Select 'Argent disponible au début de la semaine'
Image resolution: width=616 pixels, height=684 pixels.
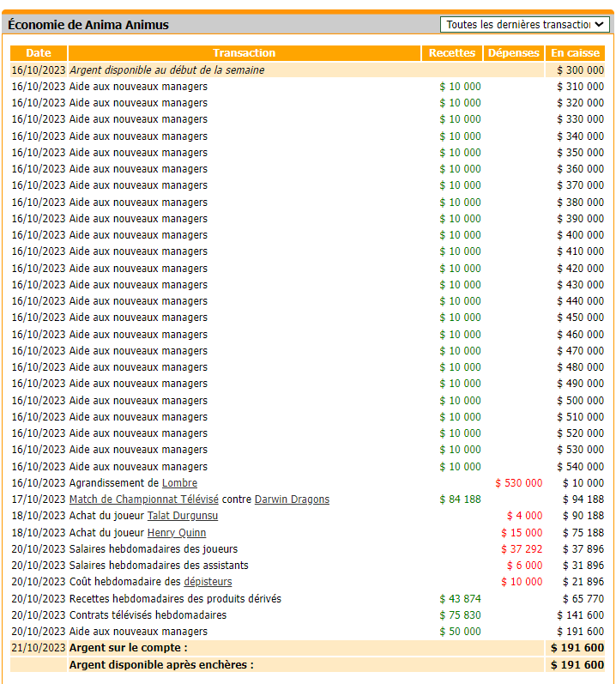pyautogui.click(x=167, y=70)
